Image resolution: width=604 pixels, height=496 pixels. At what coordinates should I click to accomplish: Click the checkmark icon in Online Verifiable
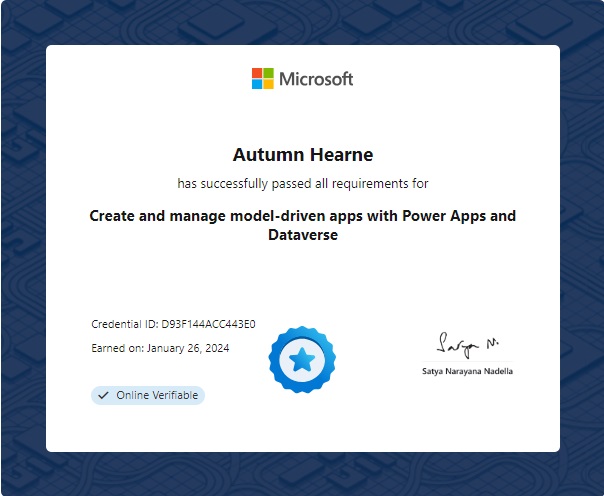point(103,395)
